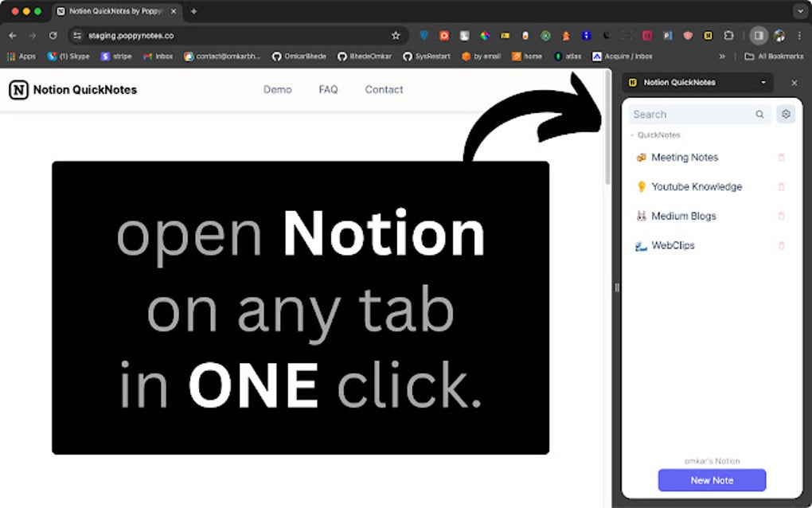Click the browser forward arrow
The height and width of the screenshot is (508, 812).
(33, 36)
